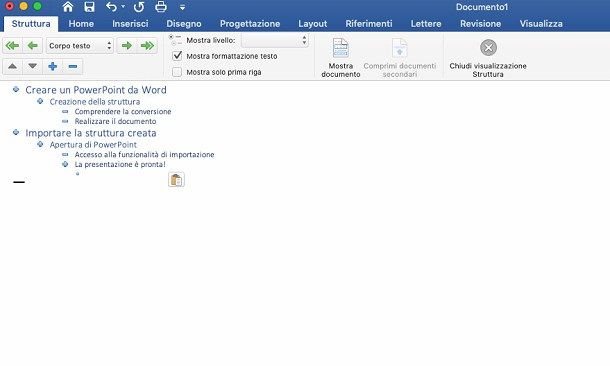Click the heading Importare la struttura creata

click(x=91, y=133)
